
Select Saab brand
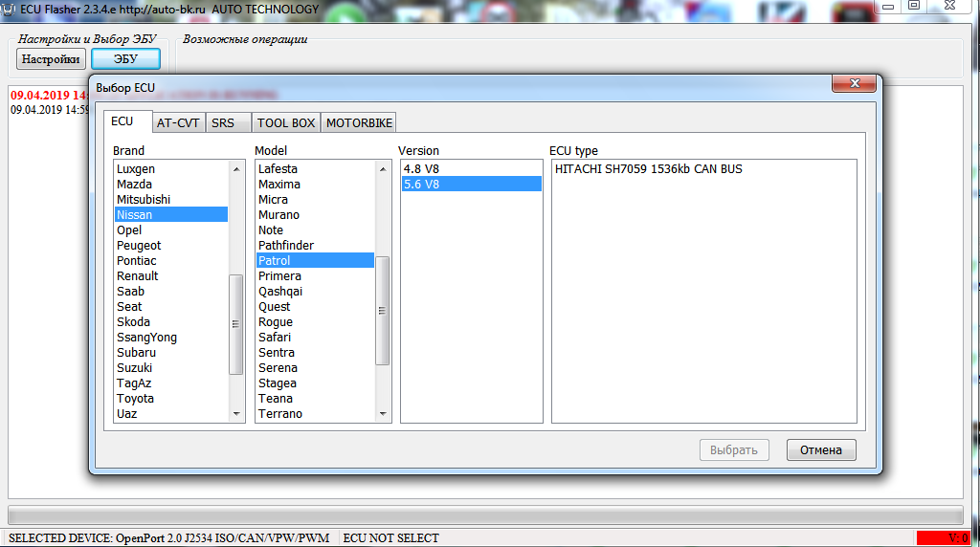tap(170, 291)
